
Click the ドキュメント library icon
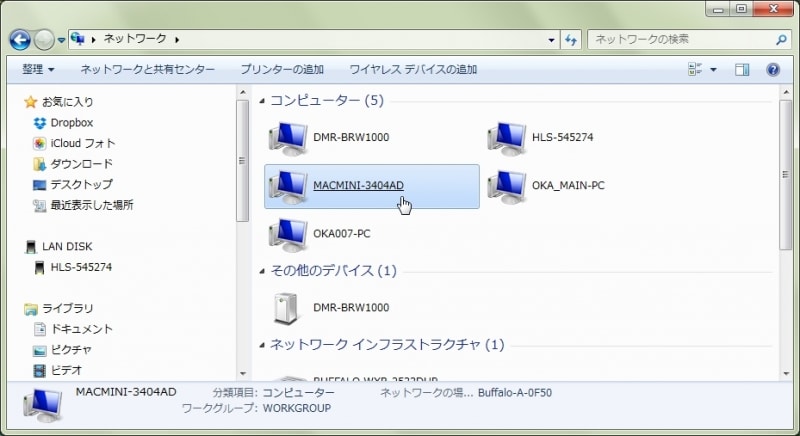click(39, 329)
